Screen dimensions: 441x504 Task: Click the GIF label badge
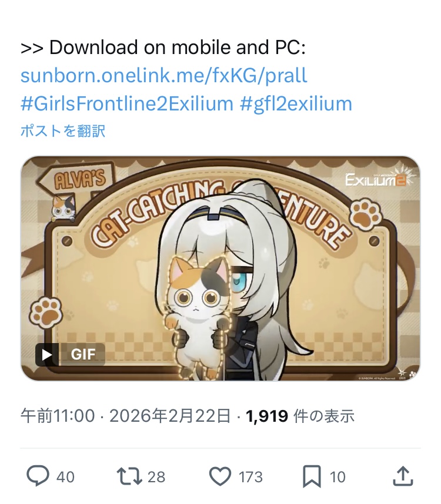pos(83,355)
